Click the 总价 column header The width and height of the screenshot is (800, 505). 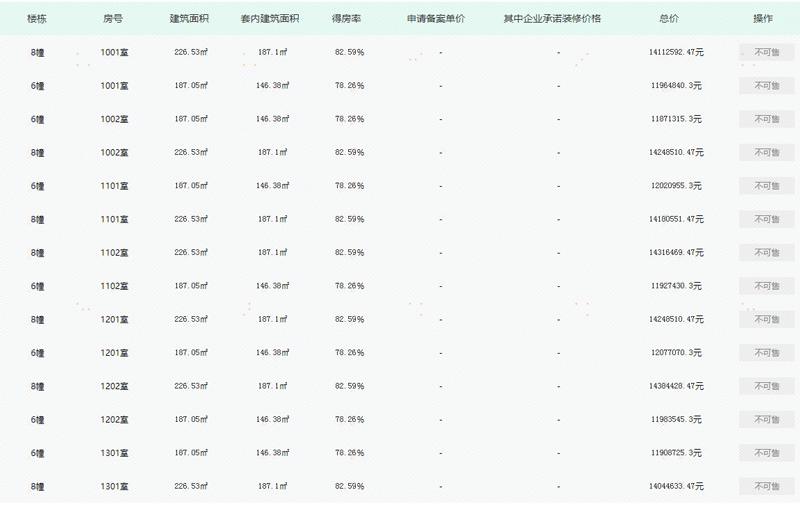click(x=669, y=19)
